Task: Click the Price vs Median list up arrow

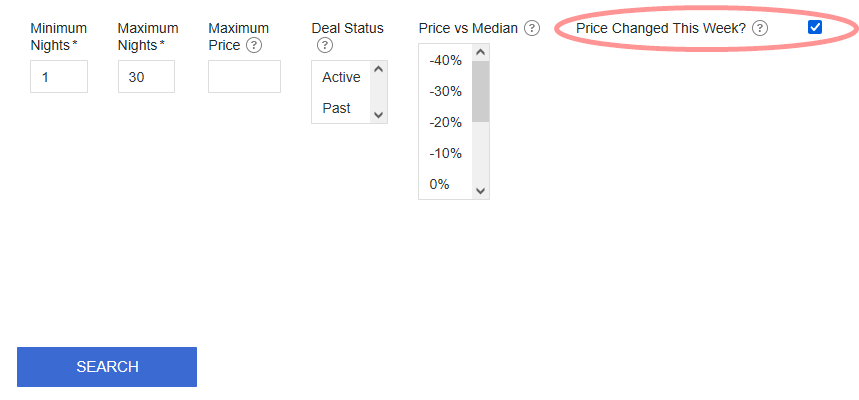Action: click(480, 53)
